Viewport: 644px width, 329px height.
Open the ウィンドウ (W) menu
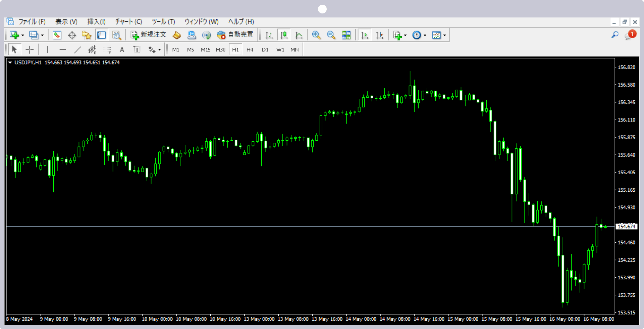coord(202,22)
